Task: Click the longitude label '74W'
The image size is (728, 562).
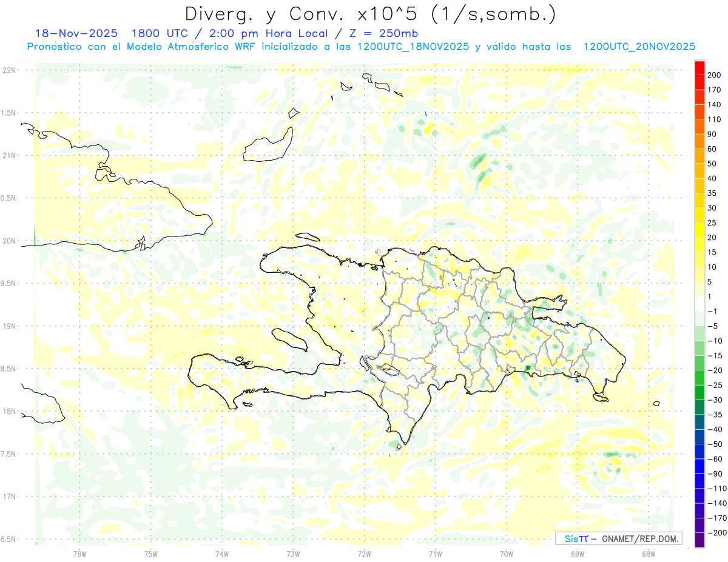Action: pyautogui.click(x=221, y=554)
